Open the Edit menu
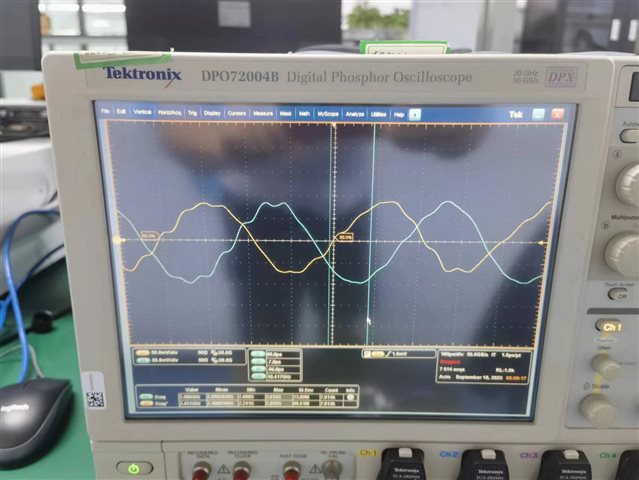Viewport: 639px width, 480px height. pos(121,111)
